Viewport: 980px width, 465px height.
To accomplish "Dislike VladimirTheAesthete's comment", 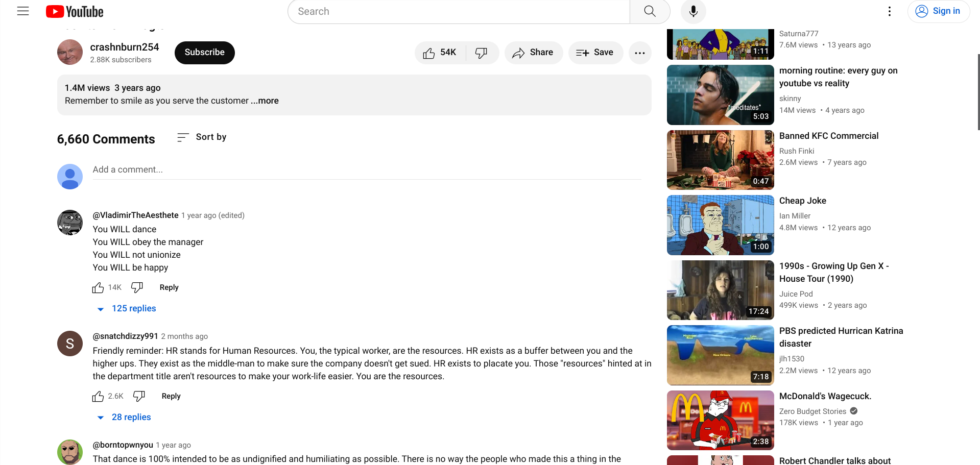I will [137, 287].
